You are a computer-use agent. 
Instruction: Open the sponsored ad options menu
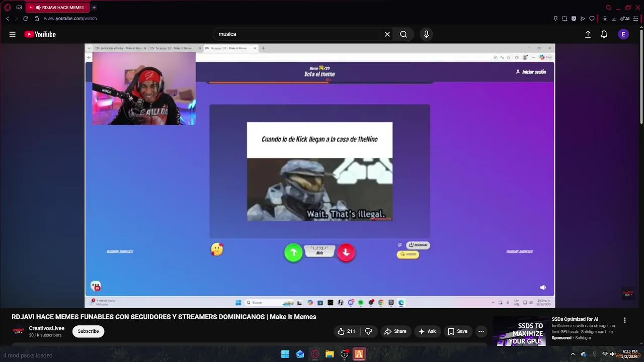(625, 320)
